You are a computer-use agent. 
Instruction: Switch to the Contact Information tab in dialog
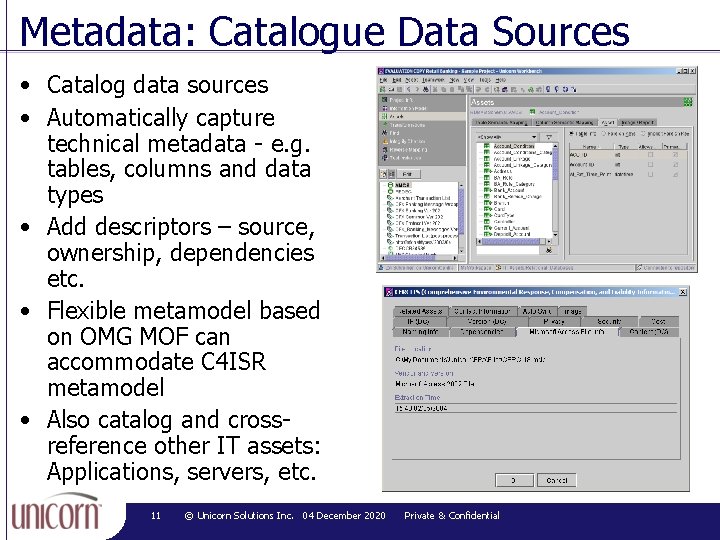coord(482,311)
